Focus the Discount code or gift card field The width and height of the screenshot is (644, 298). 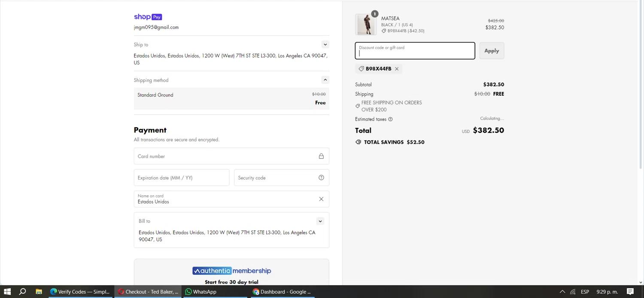(415, 51)
